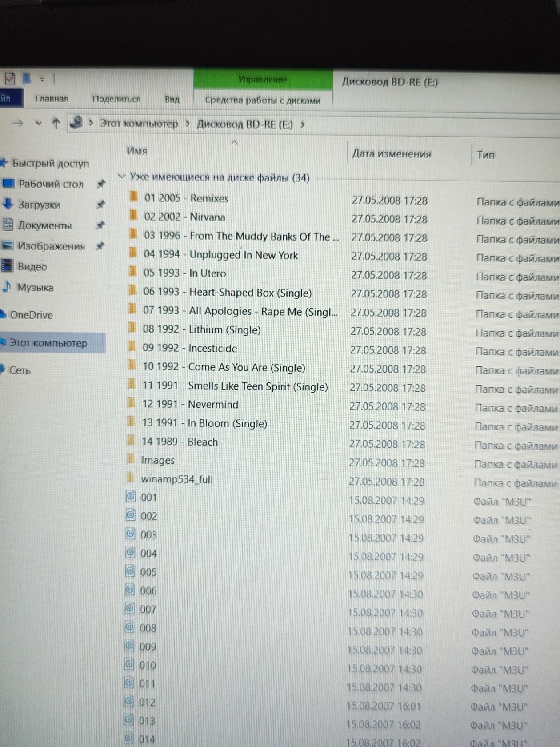The width and height of the screenshot is (560, 747).
Task: Select the 012 M3U playlist file icon
Action: (128, 701)
